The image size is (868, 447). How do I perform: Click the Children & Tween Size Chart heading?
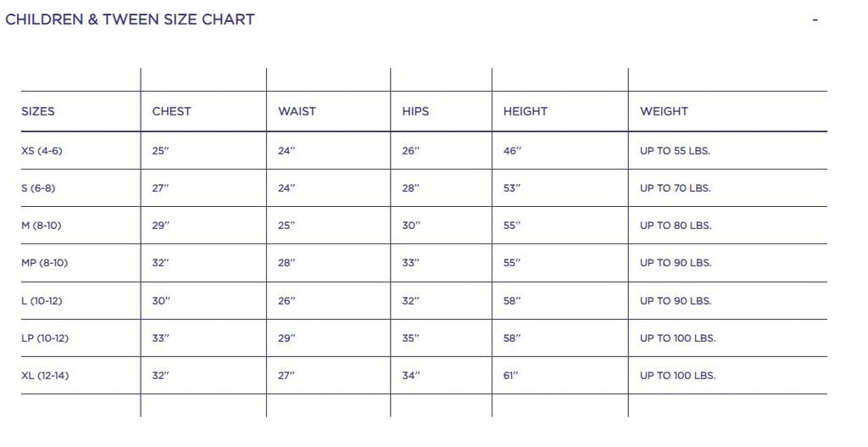coord(130,20)
